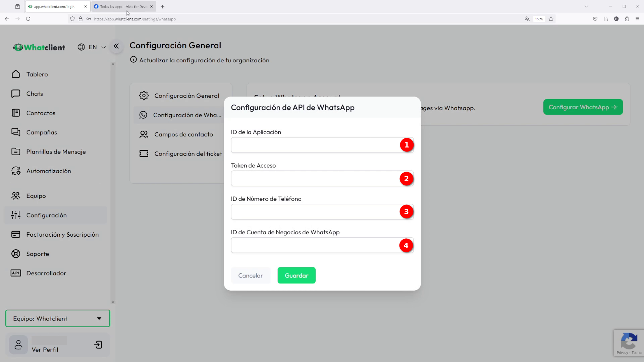The image size is (644, 362).
Task: Open browser tab list dropdown chevron
Action: point(586,6)
